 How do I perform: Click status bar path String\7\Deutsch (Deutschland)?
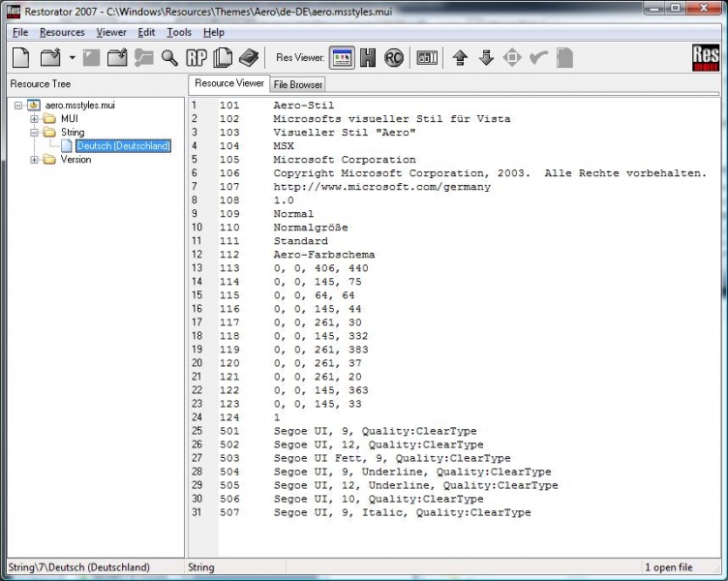pyautogui.click(x=79, y=567)
